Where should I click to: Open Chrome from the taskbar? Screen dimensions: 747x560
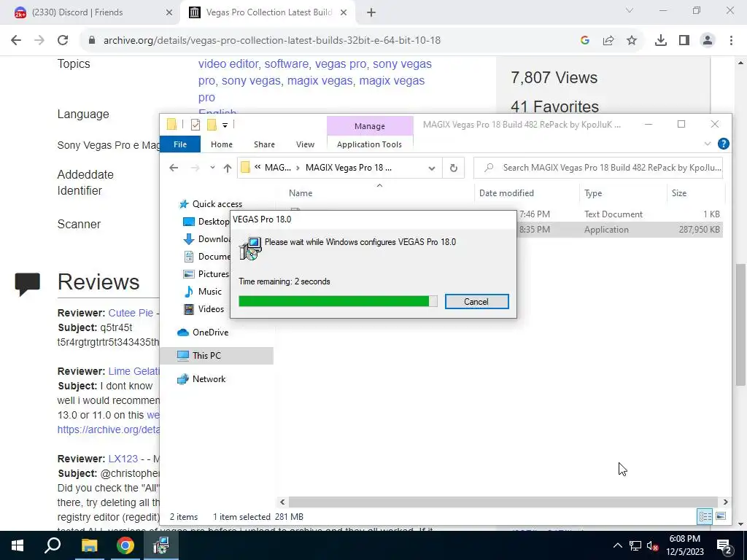[125, 545]
